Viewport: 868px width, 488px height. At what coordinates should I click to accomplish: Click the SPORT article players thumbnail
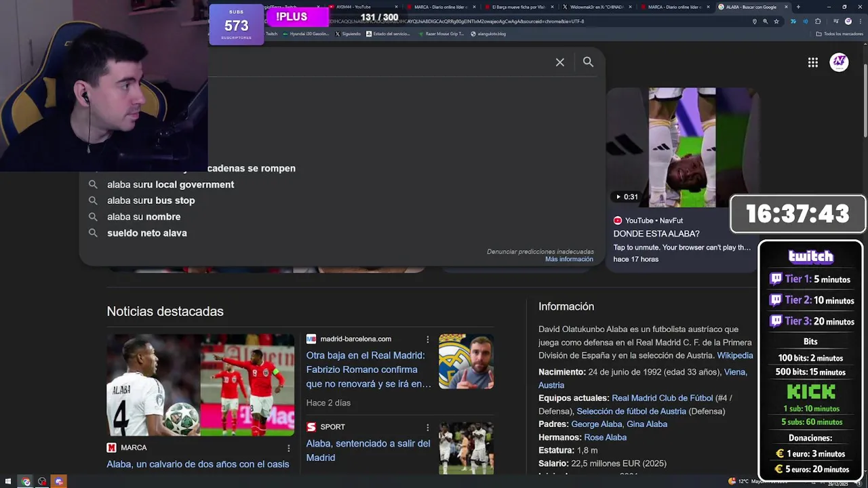point(466,448)
